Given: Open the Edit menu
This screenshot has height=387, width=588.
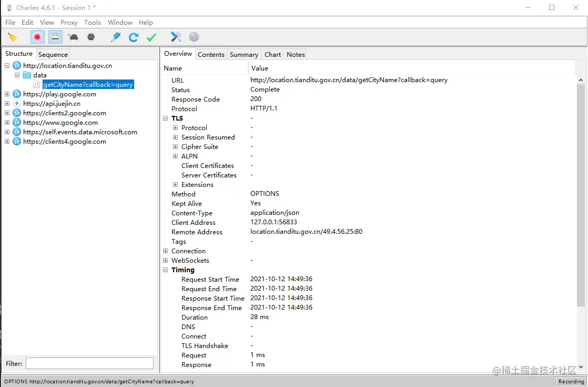Looking at the screenshot, I should tap(27, 23).
